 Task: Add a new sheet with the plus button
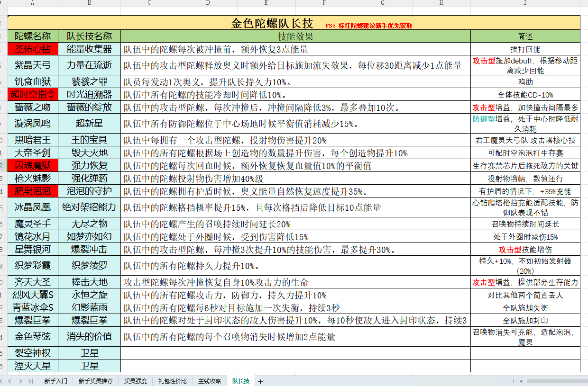tap(260, 381)
